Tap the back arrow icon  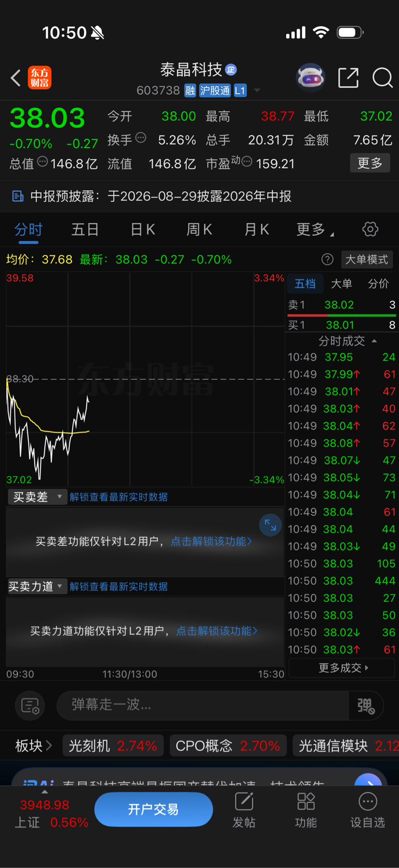[x=16, y=78]
